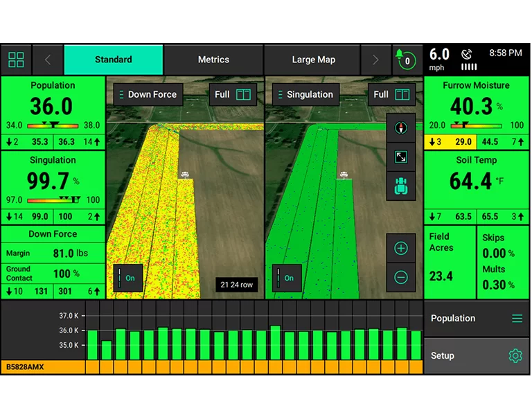Click the Singulation range gauge bar

(53, 200)
